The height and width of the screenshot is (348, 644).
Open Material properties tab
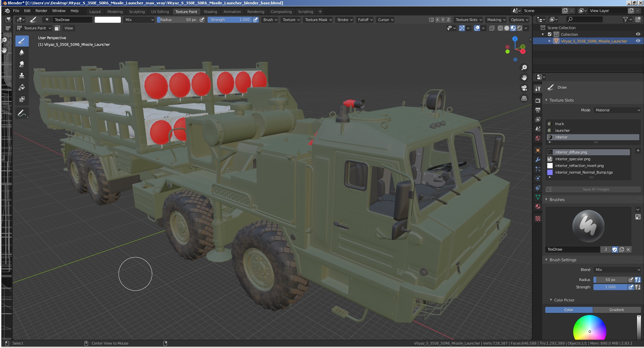538,206
